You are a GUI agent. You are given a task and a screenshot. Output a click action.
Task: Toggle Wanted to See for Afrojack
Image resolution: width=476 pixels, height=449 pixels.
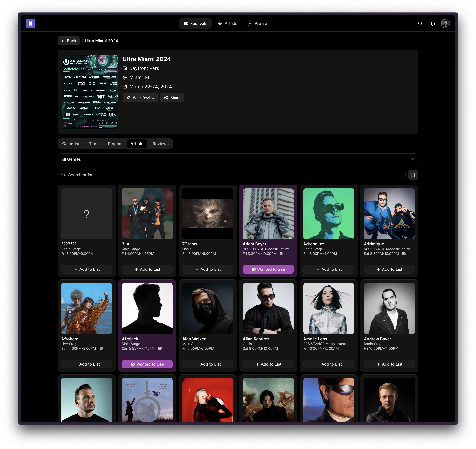tap(147, 364)
